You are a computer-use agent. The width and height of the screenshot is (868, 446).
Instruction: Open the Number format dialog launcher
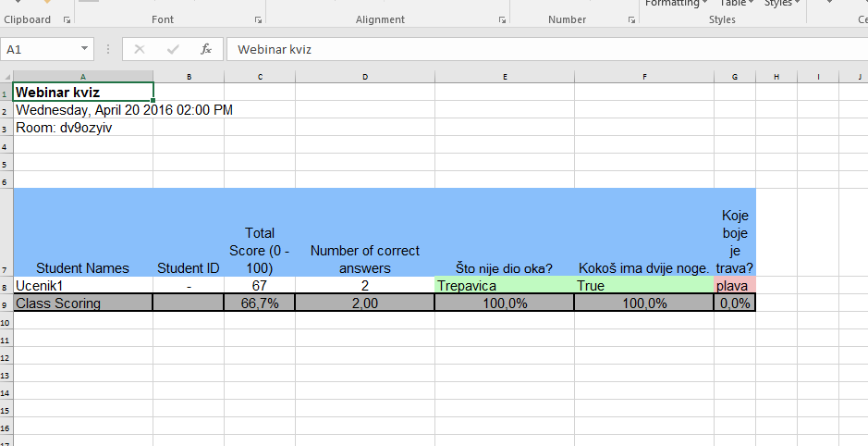click(630, 19)
